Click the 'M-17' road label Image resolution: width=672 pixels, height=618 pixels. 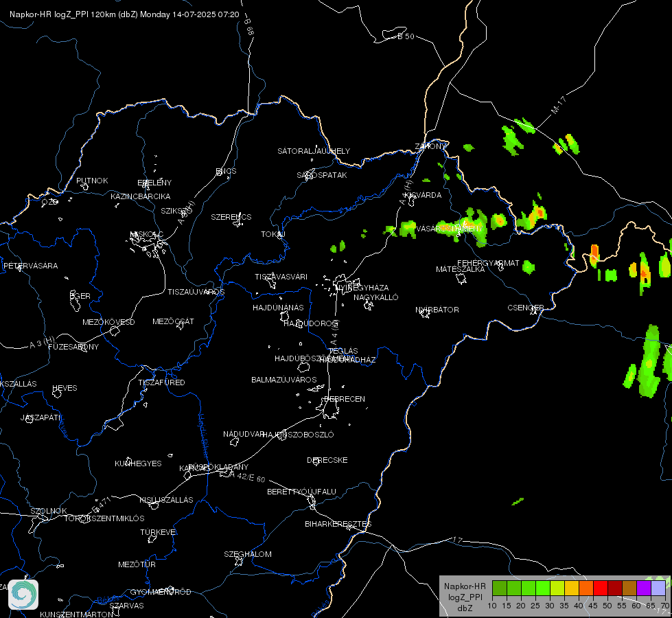559,105
